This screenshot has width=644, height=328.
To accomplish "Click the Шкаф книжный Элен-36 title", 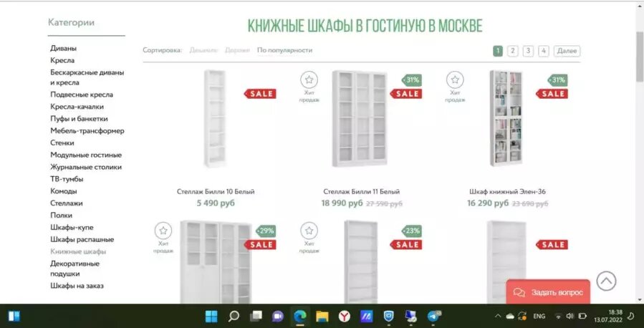I will [x=507, y=192].
